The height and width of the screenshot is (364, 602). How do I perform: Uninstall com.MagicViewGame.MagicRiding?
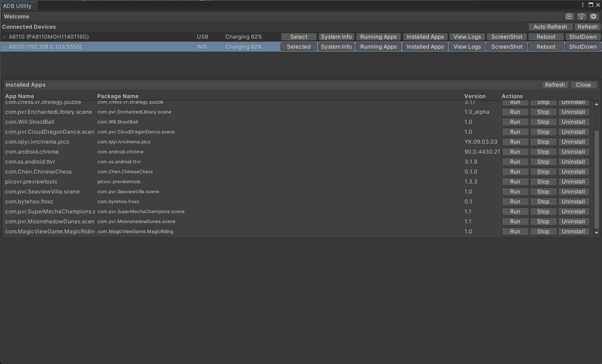pos(573,232)
